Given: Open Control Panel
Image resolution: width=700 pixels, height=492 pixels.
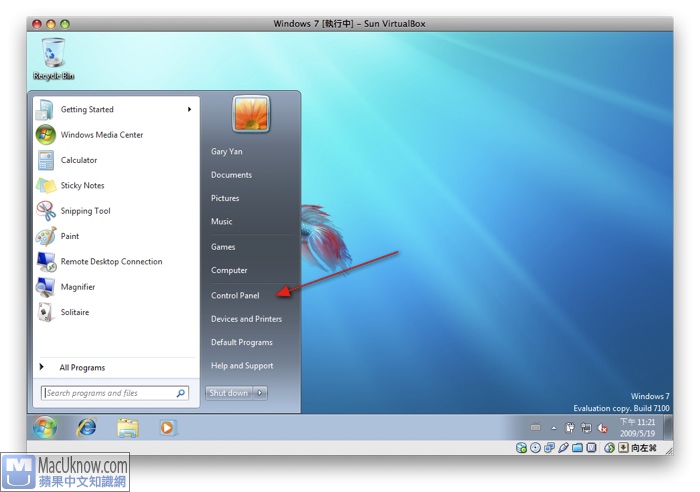Looking at the screenshot, I should coord(235,296).
